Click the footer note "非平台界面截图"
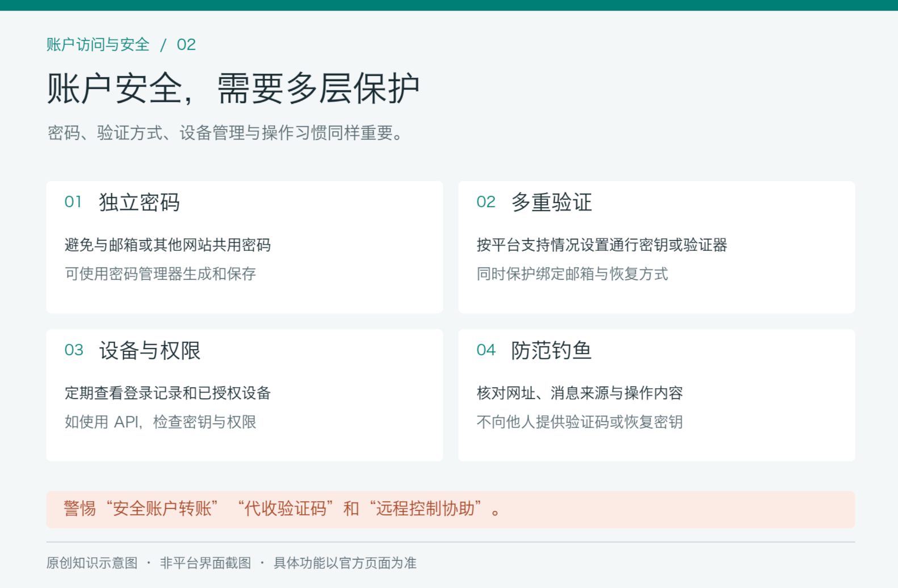 pyautogui.click(x=205, y=563)
